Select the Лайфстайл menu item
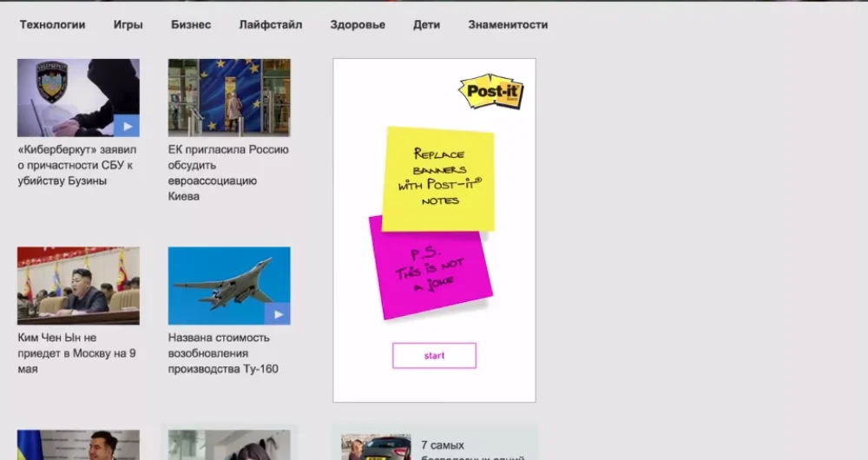The width and height of the screenshot is (868, 460). (x=271, y=25)
